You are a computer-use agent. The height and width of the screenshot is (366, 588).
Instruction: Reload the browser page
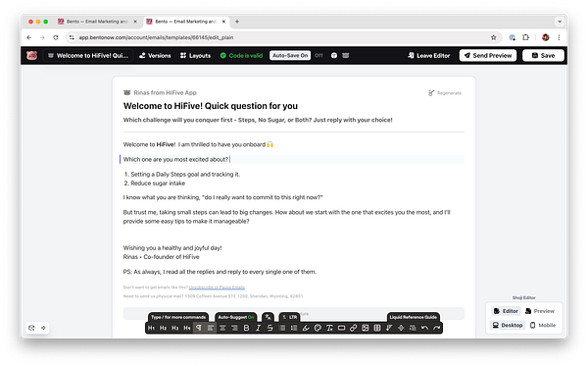(56, 37)
